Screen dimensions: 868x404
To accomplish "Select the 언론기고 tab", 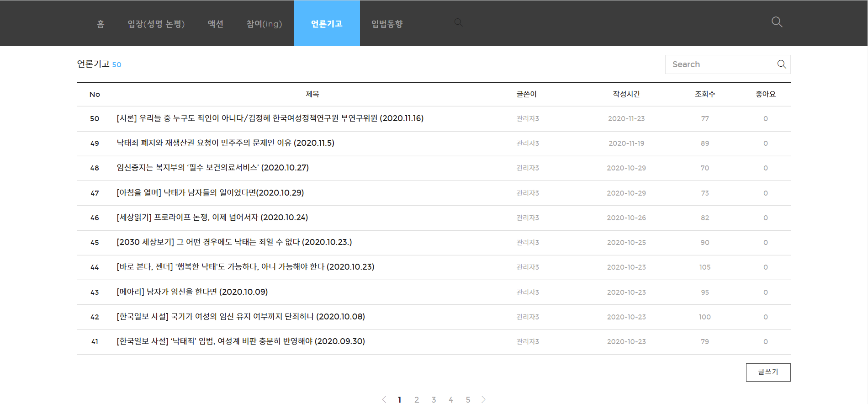I will [x=327, y=24].
